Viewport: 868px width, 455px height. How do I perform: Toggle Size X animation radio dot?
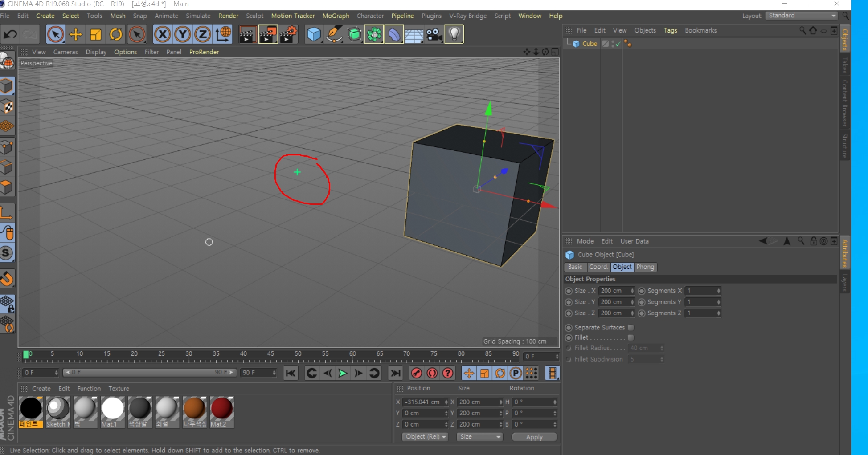pyautogui.click(x=569, y=291)
